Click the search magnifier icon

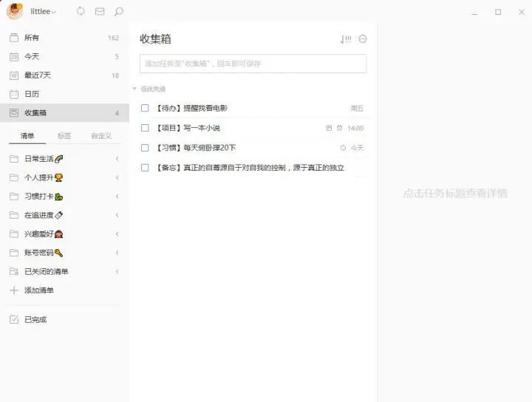(x=118, y=12)
